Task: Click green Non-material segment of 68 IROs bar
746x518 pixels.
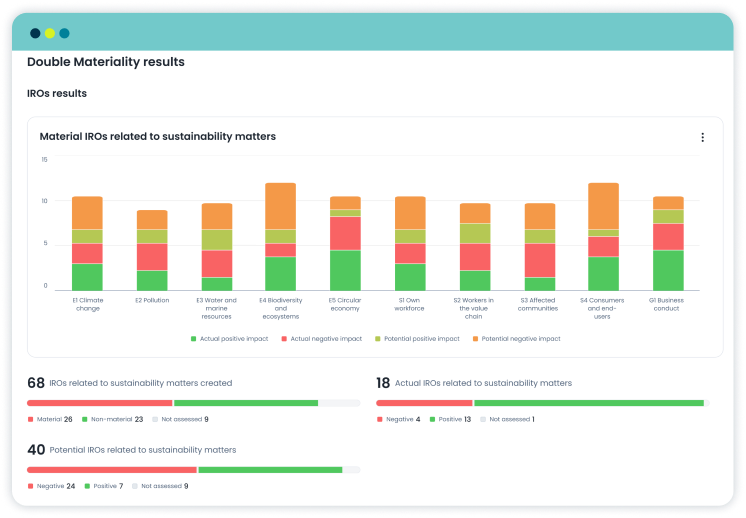Action: pos(246,403)
